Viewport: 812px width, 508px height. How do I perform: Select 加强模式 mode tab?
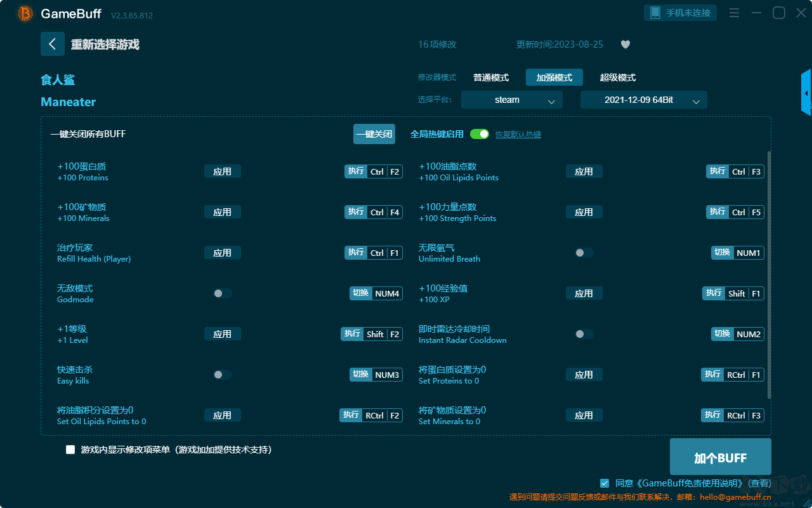coord(554,77)
